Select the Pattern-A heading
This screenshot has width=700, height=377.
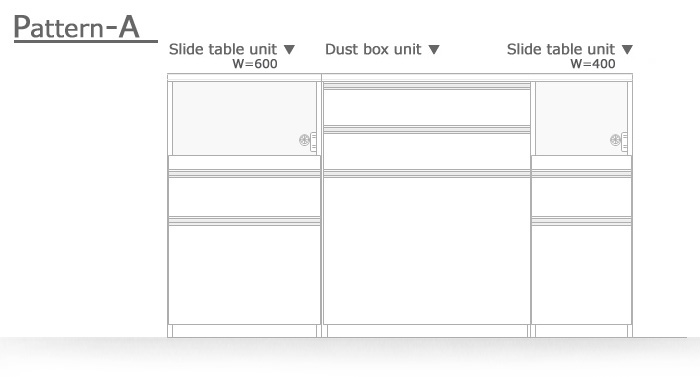click(77, 27)
